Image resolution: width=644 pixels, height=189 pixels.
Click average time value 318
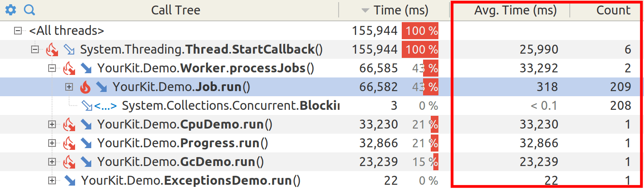coord(547,87)
